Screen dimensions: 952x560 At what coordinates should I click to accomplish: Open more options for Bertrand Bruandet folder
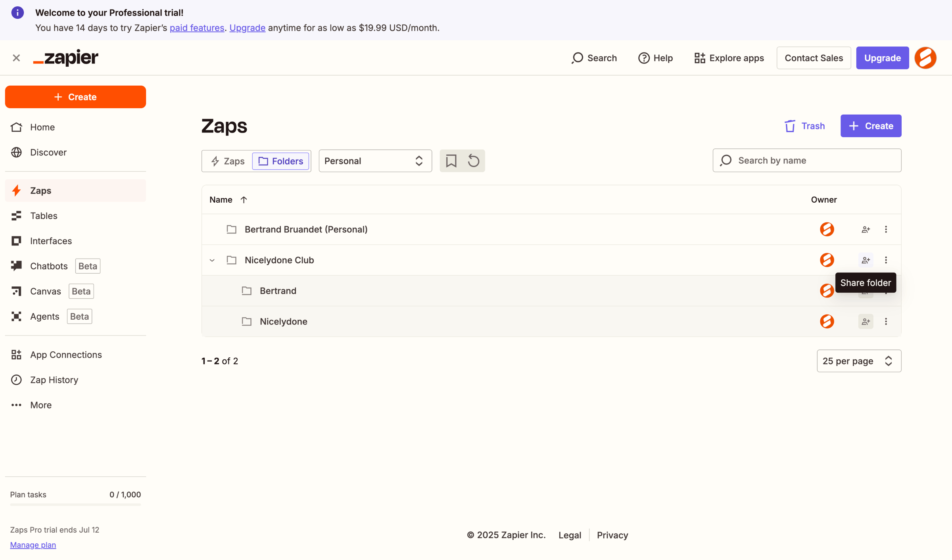886,229
